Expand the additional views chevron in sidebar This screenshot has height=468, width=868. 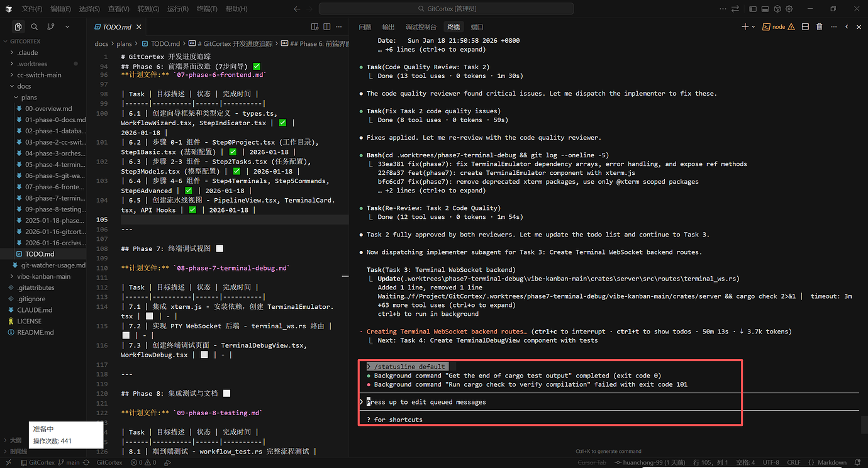67,27
